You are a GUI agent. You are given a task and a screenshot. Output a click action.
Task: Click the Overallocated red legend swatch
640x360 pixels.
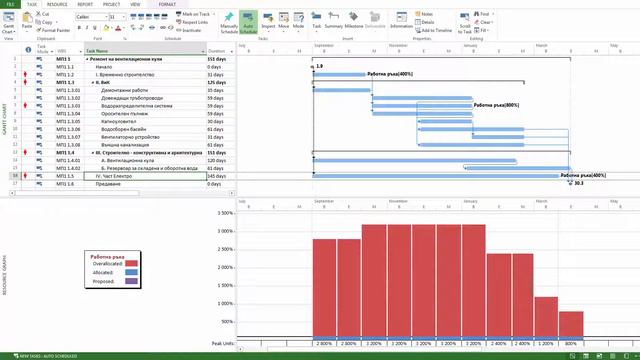(x=131, y=264)
